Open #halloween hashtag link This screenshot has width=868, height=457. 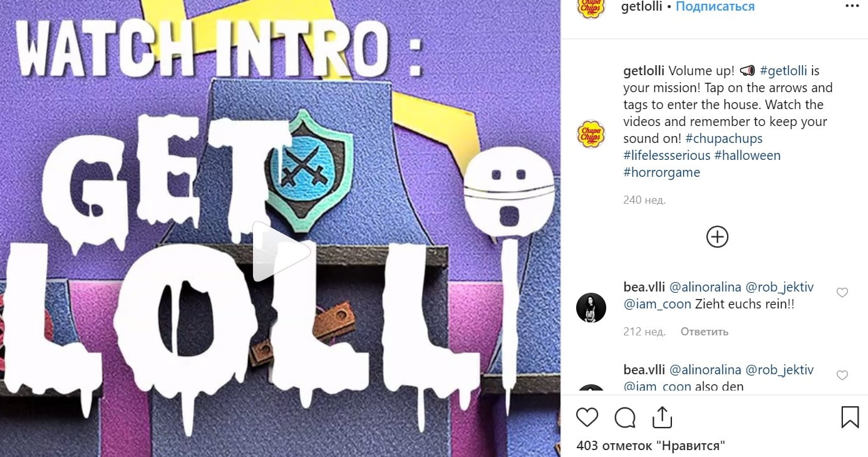pos(747,155)
